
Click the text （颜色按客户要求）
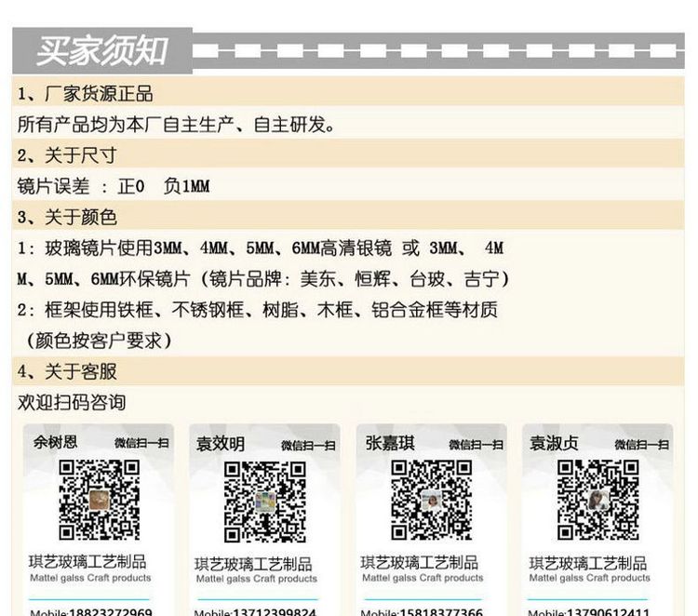tap(100, 341)
